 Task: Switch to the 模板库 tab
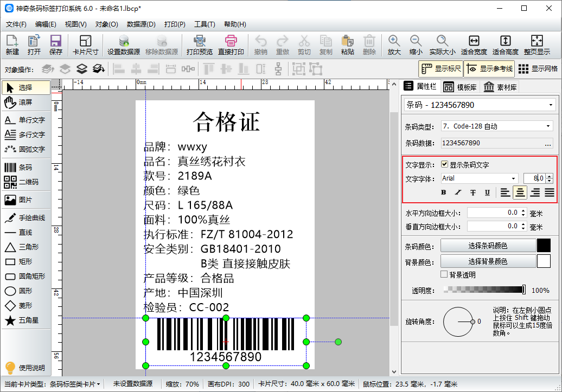point(460,87)
